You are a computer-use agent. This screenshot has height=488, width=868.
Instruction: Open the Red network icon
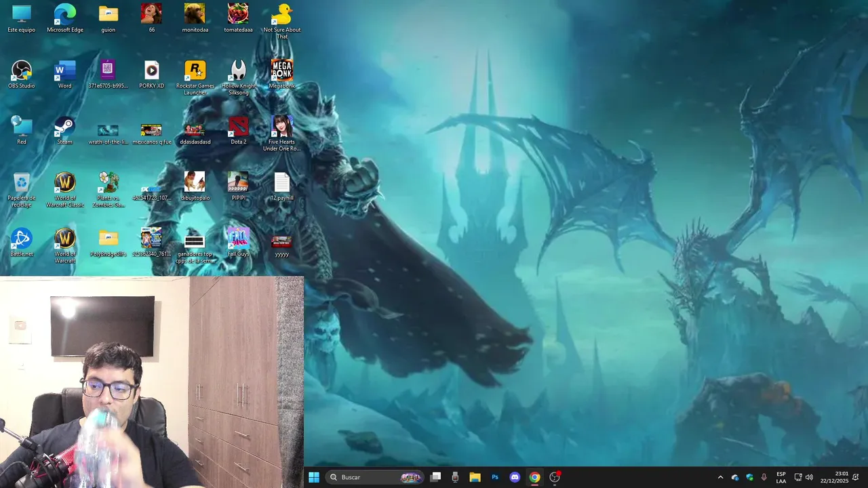[x=22, y=131]
